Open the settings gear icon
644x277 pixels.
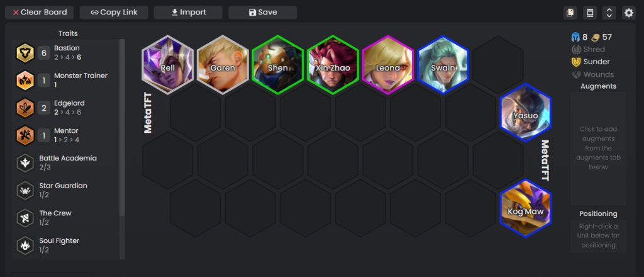point(629,13)
